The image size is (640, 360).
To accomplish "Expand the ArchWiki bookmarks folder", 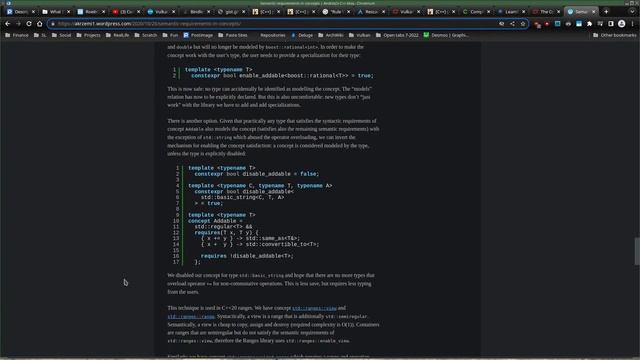I will pyautogui.click(x=331, y=36).
